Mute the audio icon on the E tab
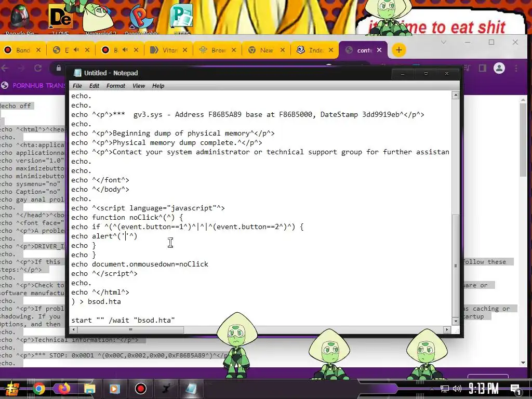Image resolution: width=532 pixels, height=399 pixels. 76,50
